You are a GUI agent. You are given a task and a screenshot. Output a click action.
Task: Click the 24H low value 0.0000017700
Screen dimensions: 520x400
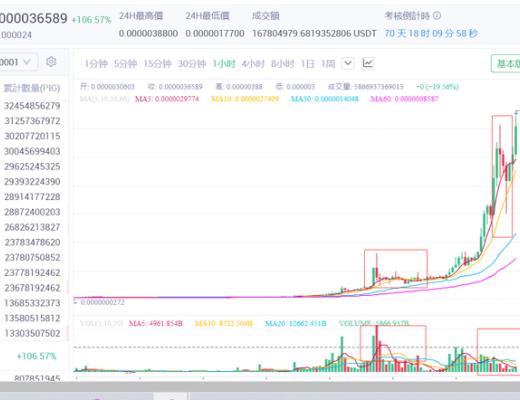[x=215, y=33]
